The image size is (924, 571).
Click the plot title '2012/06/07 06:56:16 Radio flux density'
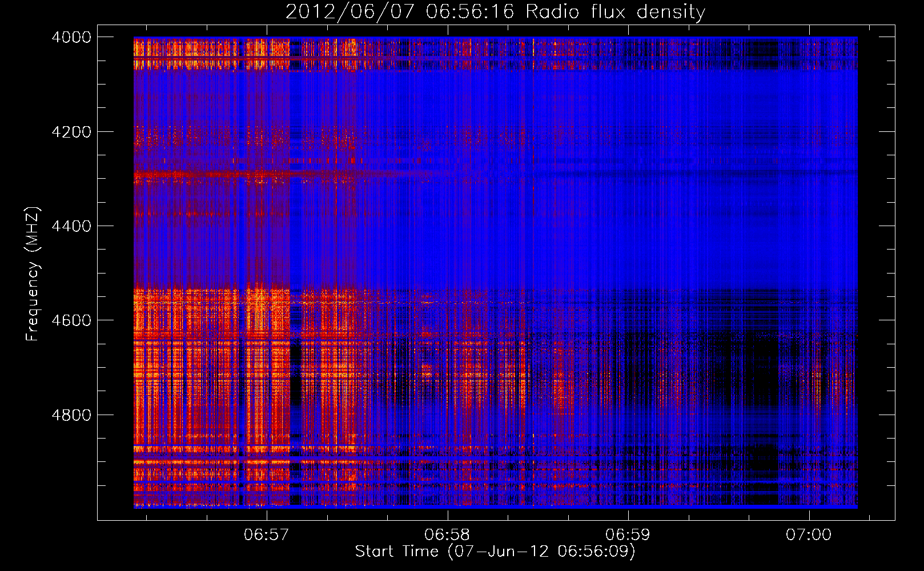[495, 12]
